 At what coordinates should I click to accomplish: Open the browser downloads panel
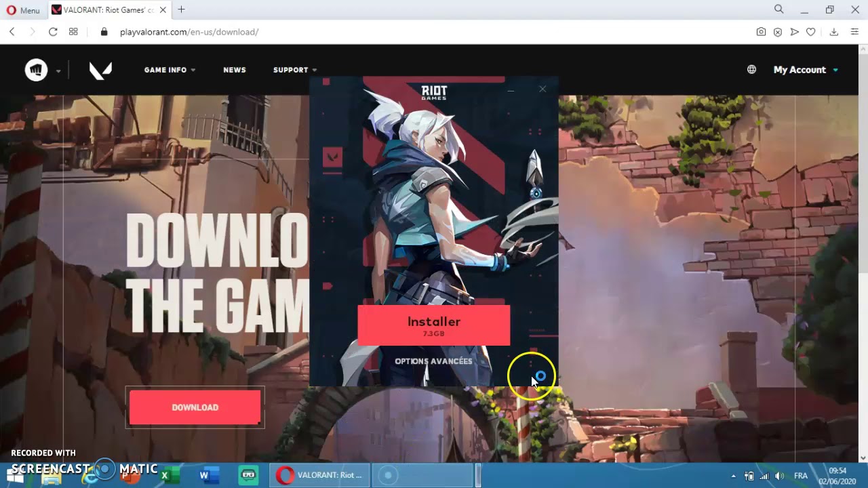pyautogui.click(x=834, y=32)
